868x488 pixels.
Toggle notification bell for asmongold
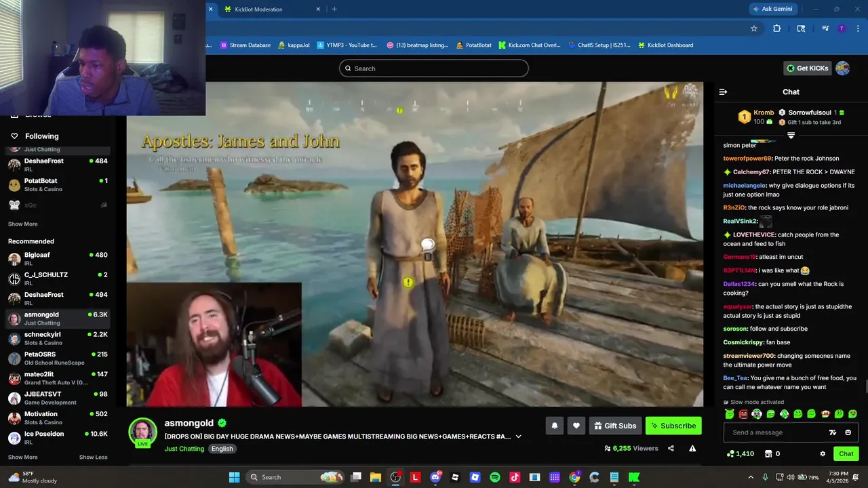point(554,426)
